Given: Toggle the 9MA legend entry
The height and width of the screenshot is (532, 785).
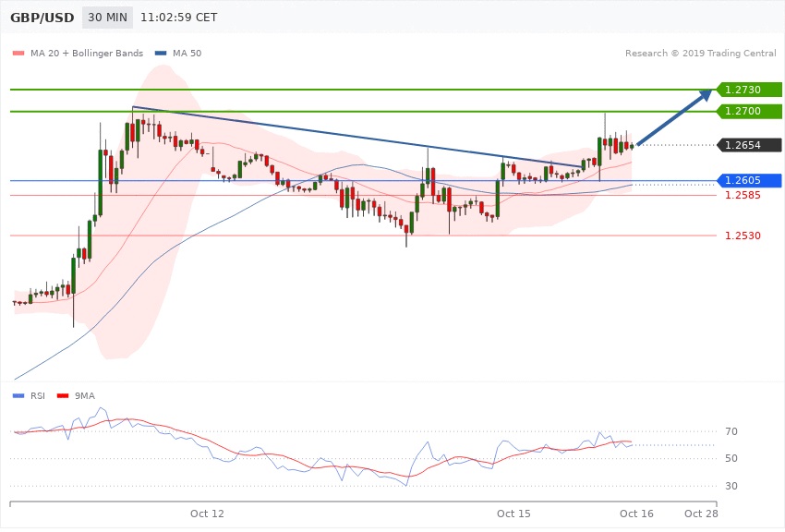Looking at the screenshot, I should pyautogui.click(x=82, y=395).
